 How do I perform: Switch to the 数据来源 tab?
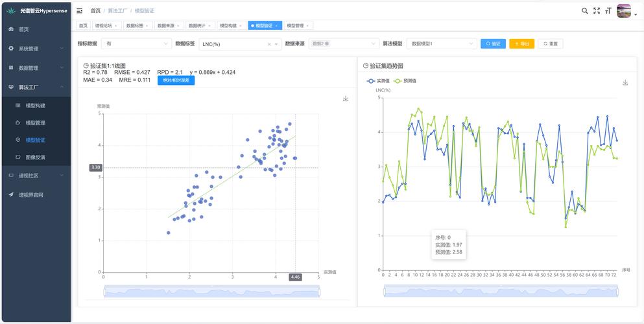coord(169,25)
